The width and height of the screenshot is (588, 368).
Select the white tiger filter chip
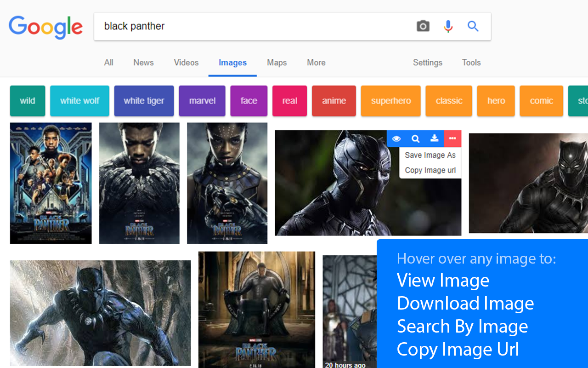point(144,101)
